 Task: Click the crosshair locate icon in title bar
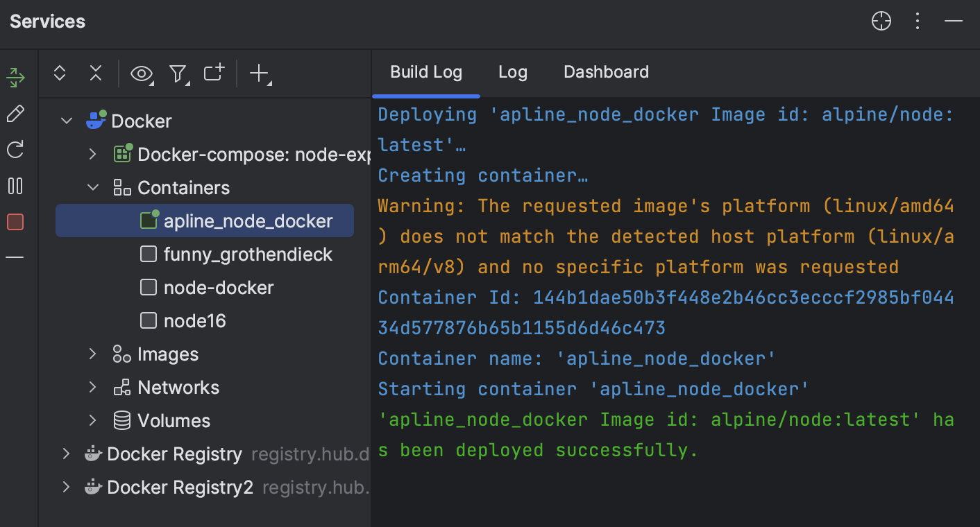point(881,21)
